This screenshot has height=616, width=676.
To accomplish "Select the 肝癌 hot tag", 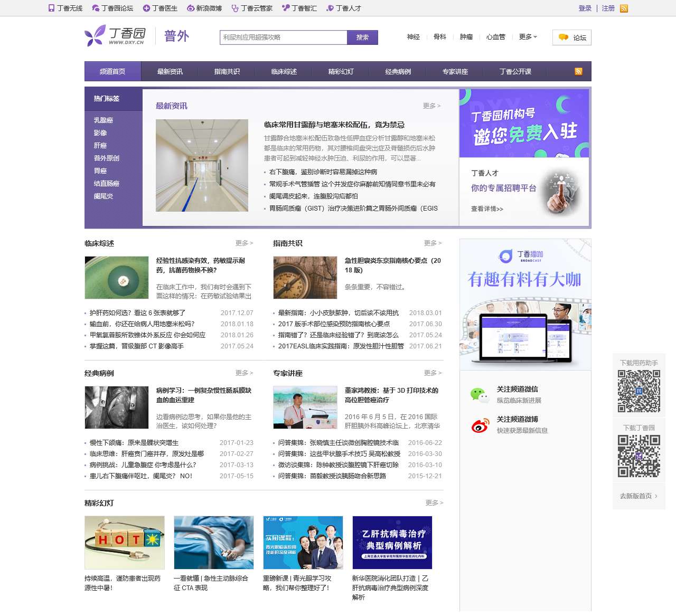I will coord(100,146).
